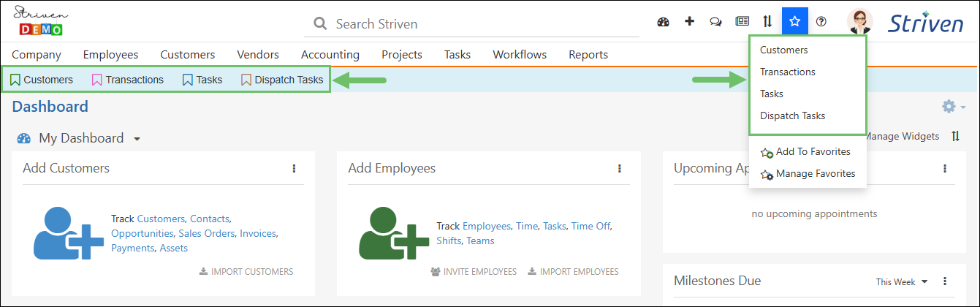Open the Time link
This screenshot has width=980, height=307.
click(526, 226)
